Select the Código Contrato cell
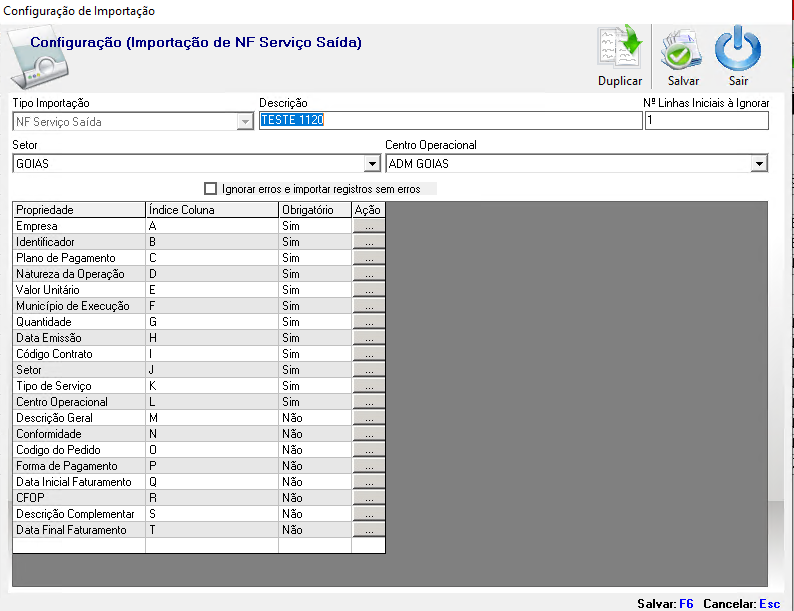The width and height of the screenshot is (794, 611). click(x=79, y=354)
